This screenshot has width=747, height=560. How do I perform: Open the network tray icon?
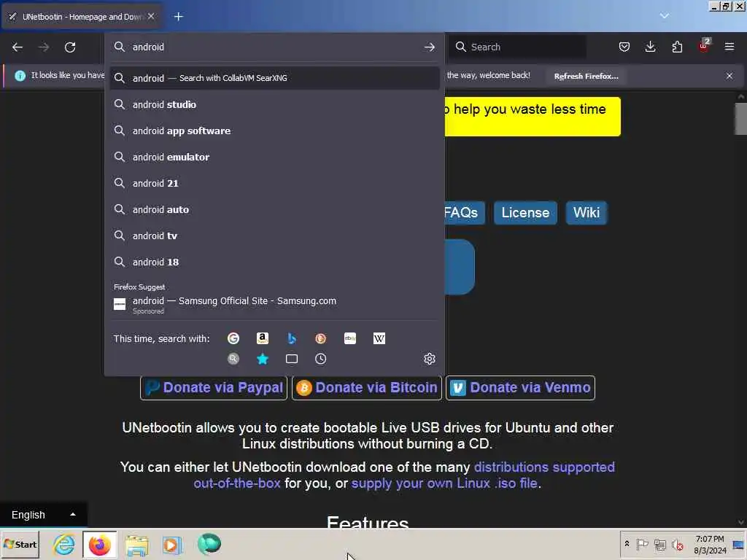point(659,544)
